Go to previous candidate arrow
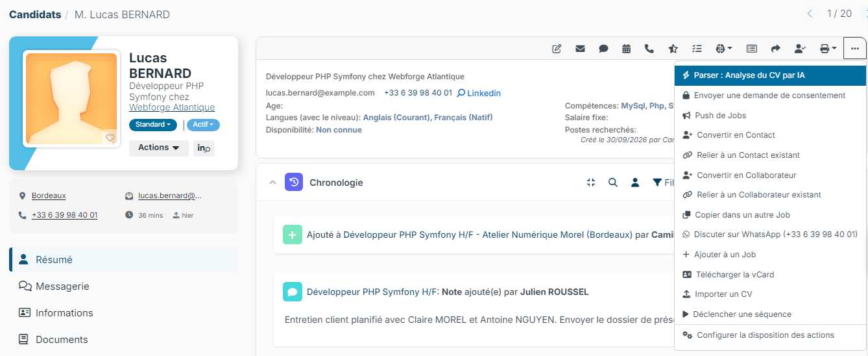Screen dimensions: 868x356 (810, 14)
